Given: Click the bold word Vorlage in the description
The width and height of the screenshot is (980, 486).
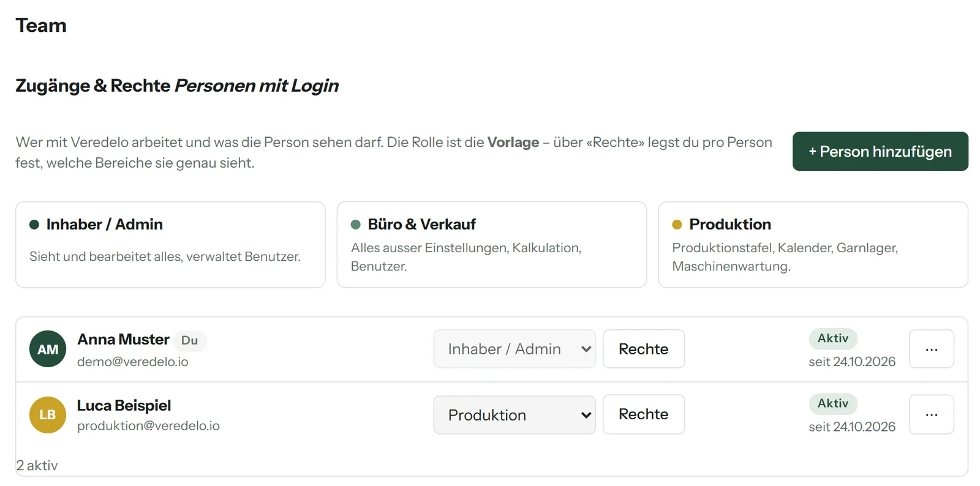Looking at the screenshot, I should [x=513, y=142].
